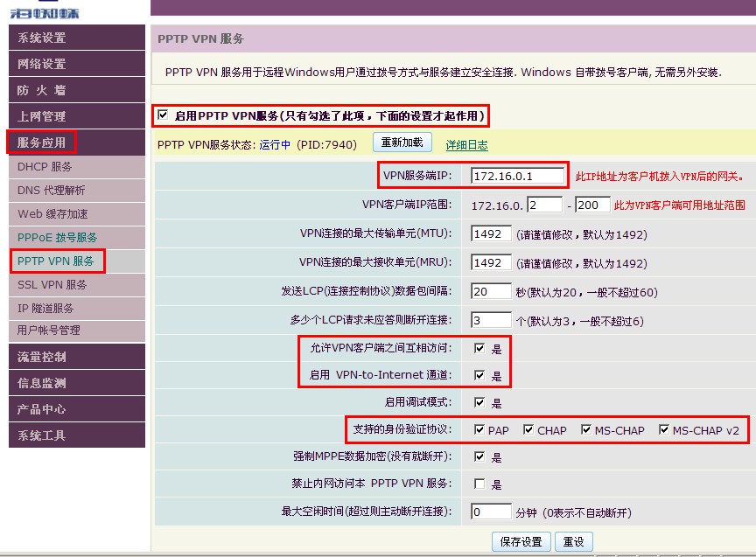Open the 详细日志 link
Image resolution: width=756 pixels, height=557 pixels.
point(466,144)
